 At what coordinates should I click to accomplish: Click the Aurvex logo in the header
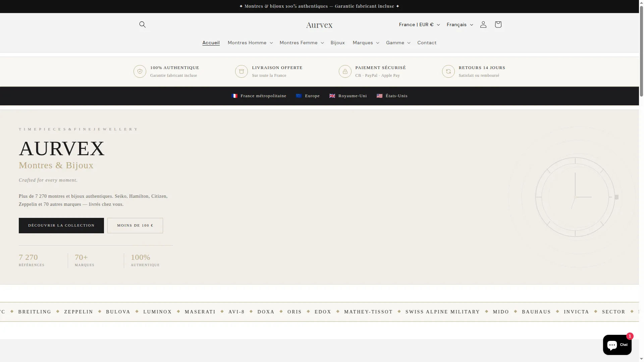(319, 25)
